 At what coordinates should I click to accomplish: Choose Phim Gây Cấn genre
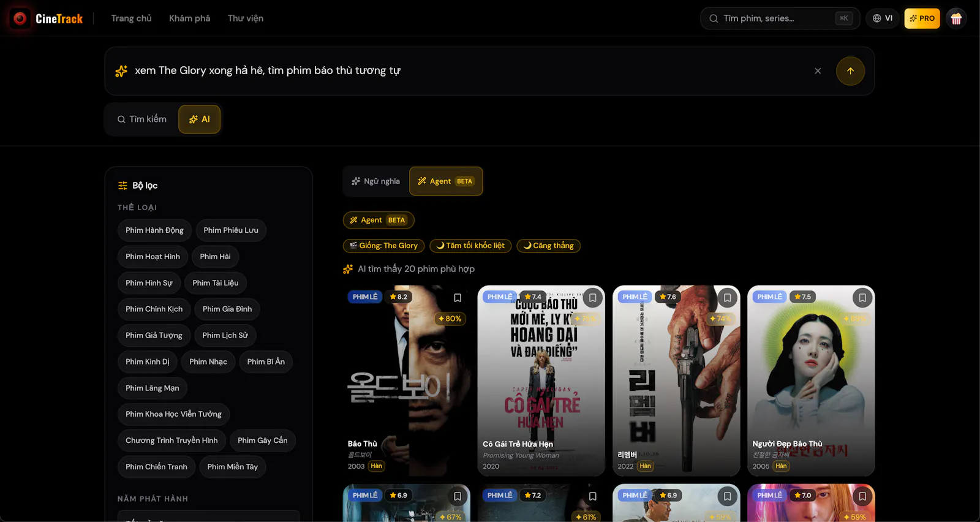262,441
